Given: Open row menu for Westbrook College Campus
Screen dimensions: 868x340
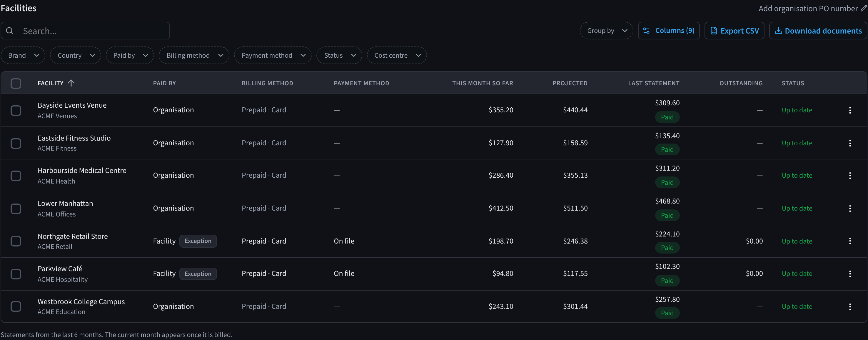Looking at the screenshot, I should [x=849, y=306].
